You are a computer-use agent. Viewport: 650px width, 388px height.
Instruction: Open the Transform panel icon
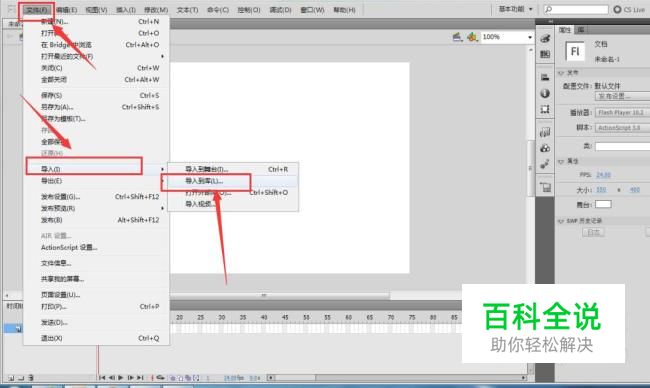click(x=545, y=109)
